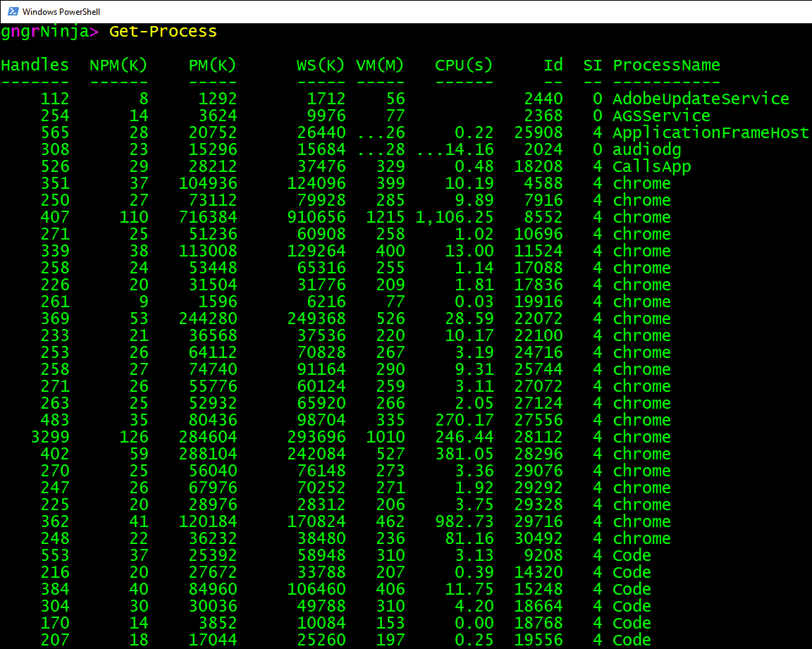Click the CallsApp process name
The image size is (812, 649).
click(651, 166)
